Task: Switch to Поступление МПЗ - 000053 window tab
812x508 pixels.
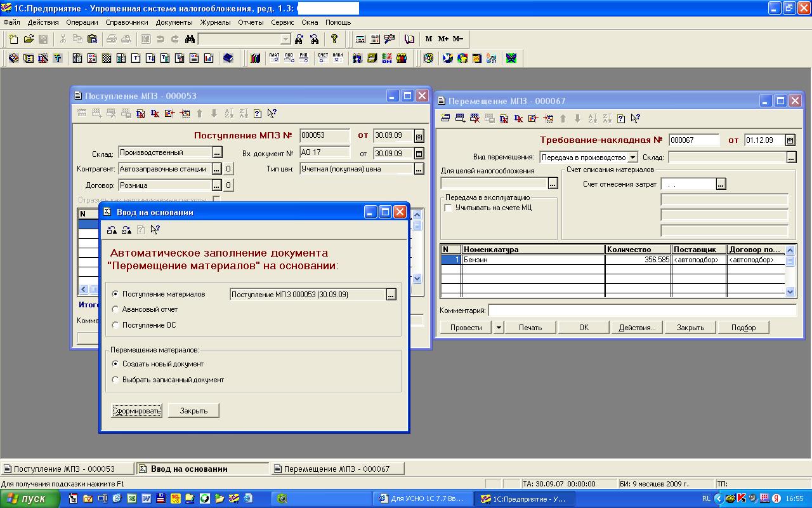Action: 67,469
